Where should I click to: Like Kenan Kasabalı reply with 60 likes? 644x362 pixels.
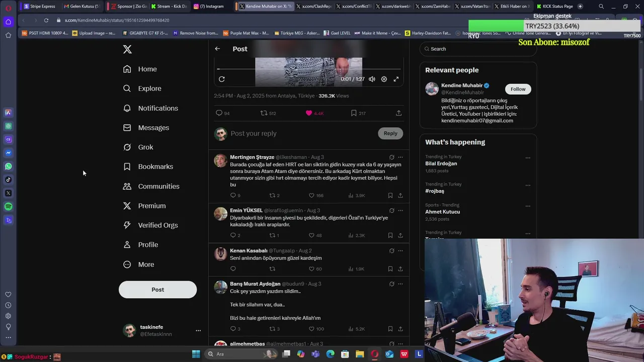tap(315, 269)
